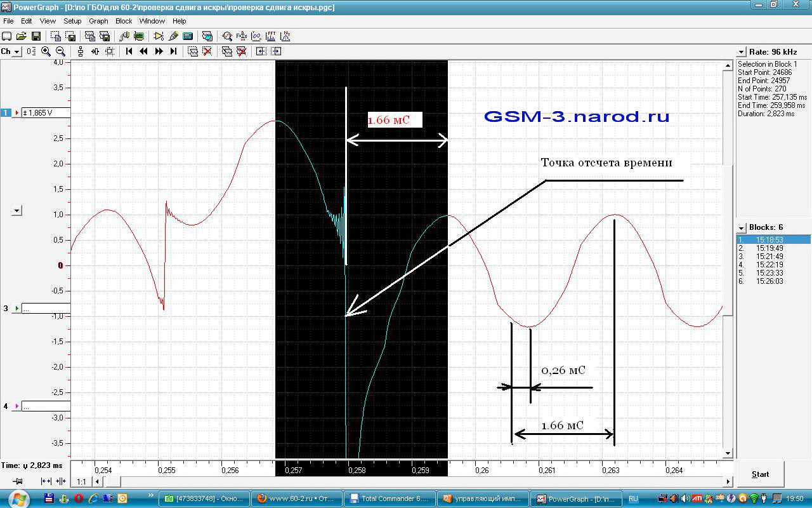
Task: Jump to the last block
Action: (x=173, y=51)
